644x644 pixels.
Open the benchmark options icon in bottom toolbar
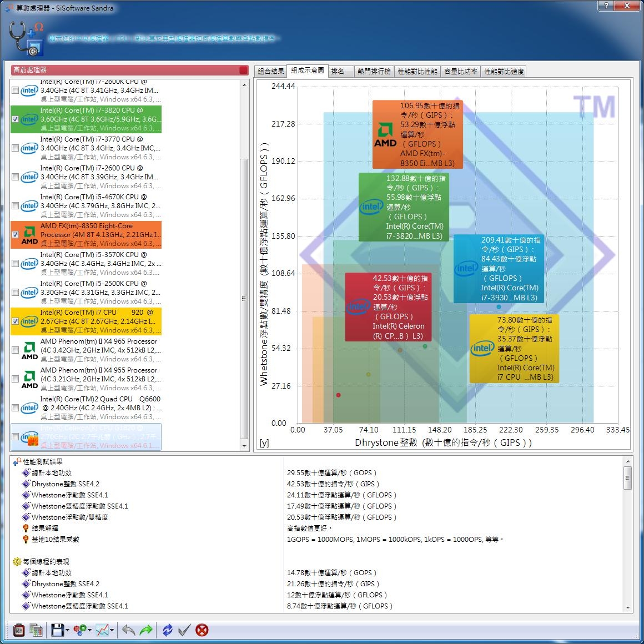tap(19, 630)
